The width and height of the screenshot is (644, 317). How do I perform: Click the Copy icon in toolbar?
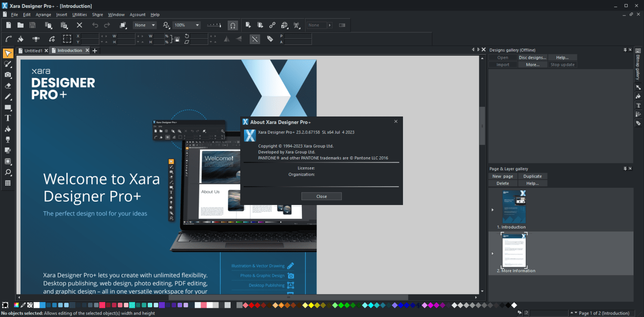click(x=48, y=25)
